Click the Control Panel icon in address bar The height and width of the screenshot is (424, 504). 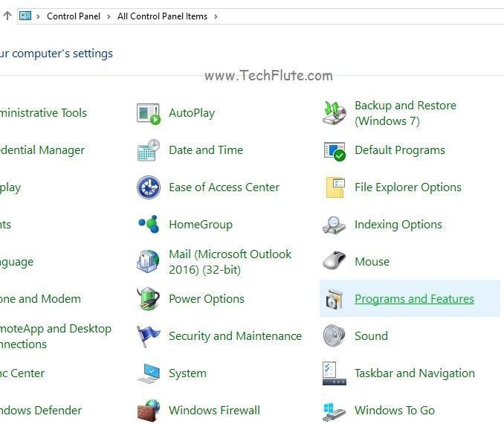pyautogui.click(x=25, y=16)
